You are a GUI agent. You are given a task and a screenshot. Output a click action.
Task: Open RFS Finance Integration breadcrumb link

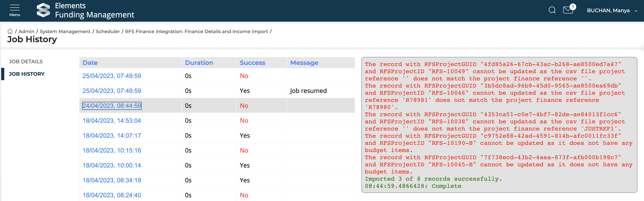coord(196,32)
